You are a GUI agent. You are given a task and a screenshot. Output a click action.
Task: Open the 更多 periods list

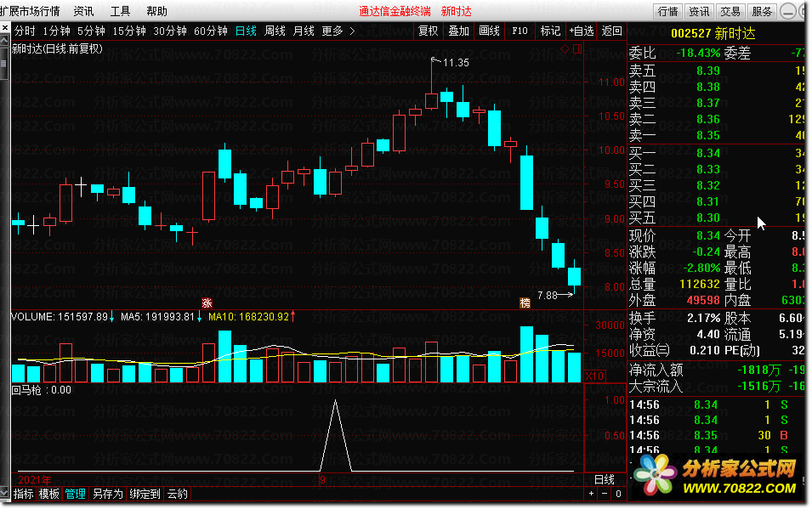click(332, 31)
